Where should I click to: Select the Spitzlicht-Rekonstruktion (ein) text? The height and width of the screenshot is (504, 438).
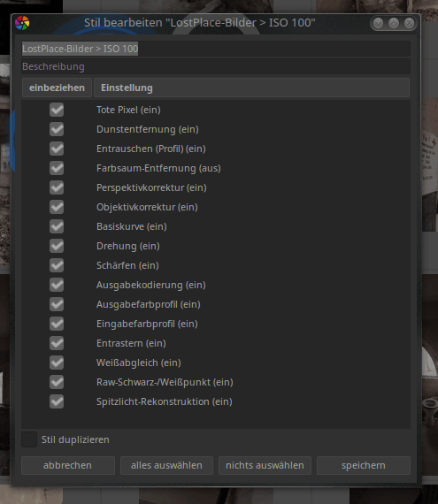(165, 401)
